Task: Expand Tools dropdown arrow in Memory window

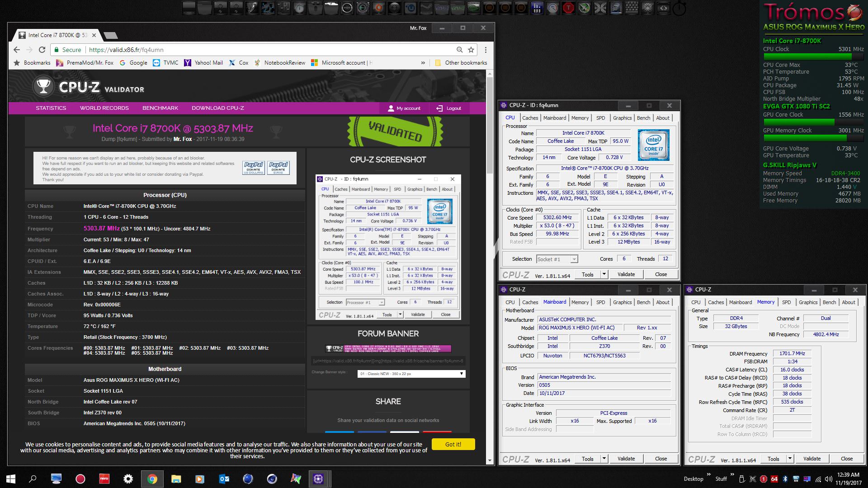Action: (x=790, y=459)
